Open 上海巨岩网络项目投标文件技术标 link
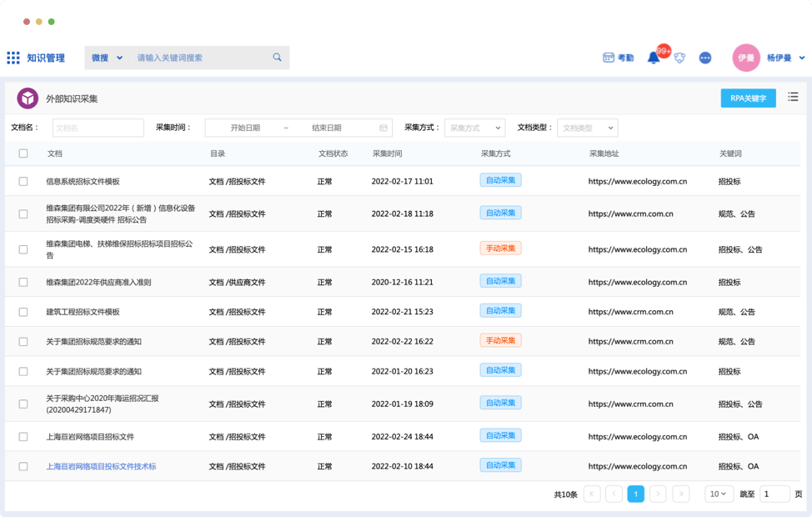This screenshot has width=812, height=517. click(101, 466)
